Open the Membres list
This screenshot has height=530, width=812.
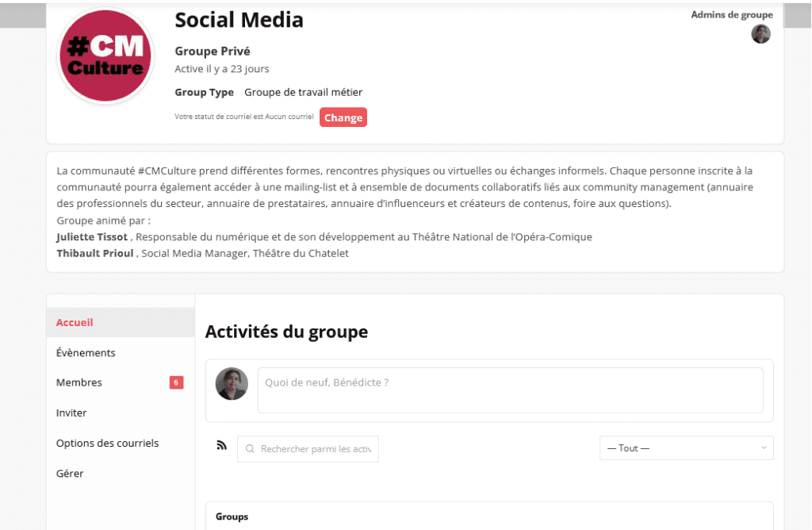(79, 382)
